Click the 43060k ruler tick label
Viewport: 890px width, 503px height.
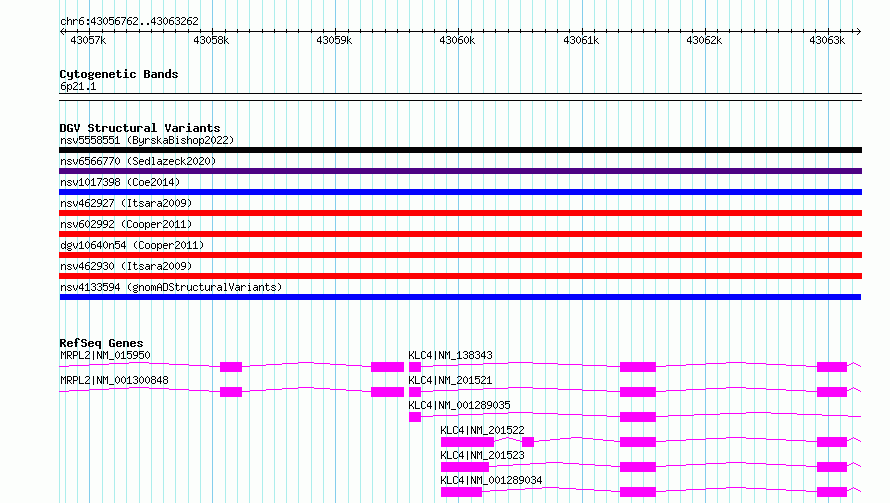[457, 40]
